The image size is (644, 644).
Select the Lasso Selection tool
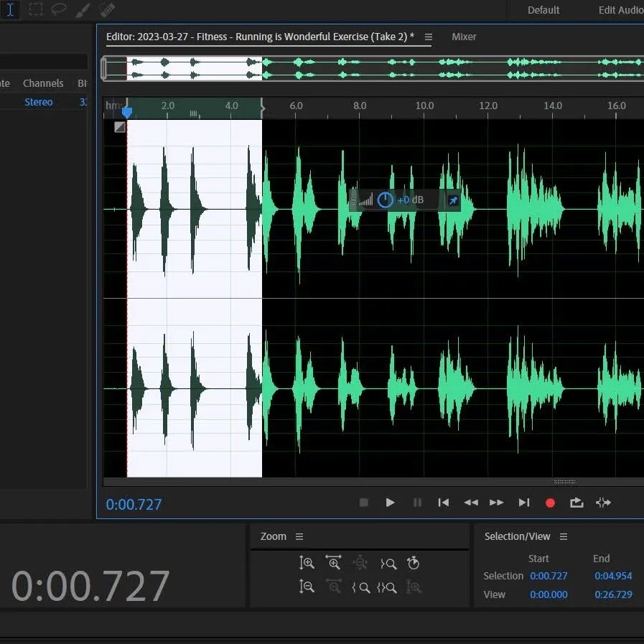point(59,9)
